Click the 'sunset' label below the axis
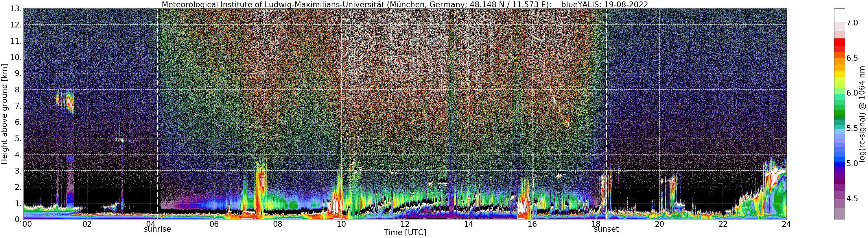The width and height of the screenshot is (868, 238). click(606, 229)
